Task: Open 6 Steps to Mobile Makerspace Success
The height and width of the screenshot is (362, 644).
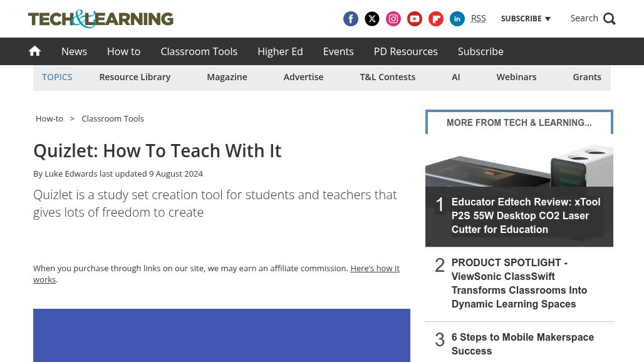Action: 522,344
